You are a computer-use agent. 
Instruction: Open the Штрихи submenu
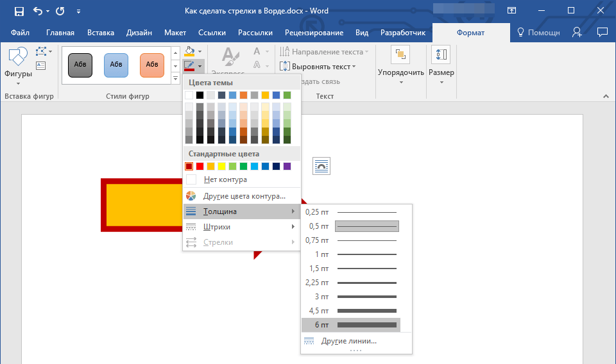pos(242,227)
